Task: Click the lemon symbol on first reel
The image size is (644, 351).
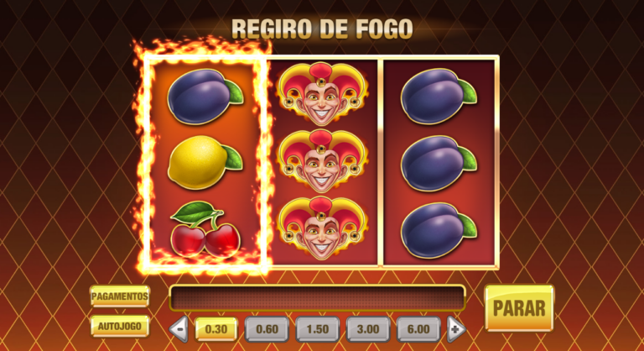Action: (205, 163)
